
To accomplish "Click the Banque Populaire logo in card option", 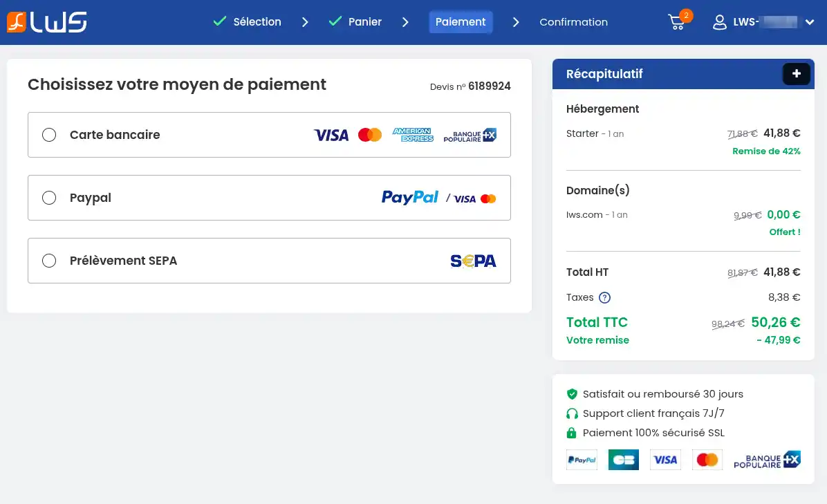I will click(x=470, y=135).
